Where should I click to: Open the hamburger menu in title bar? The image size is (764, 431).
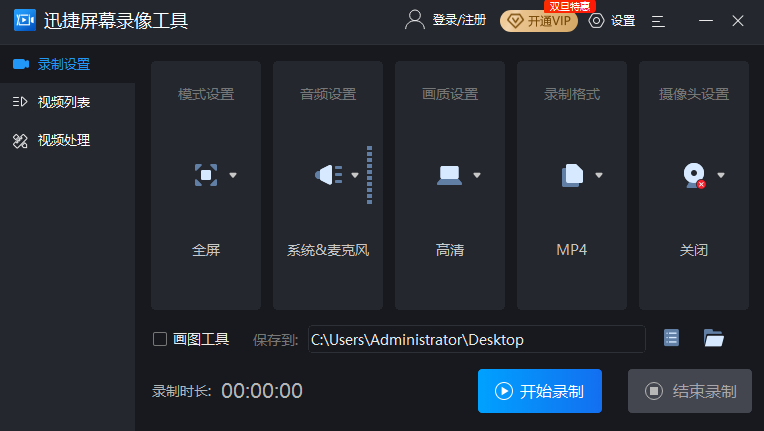[x=658, y=20]
